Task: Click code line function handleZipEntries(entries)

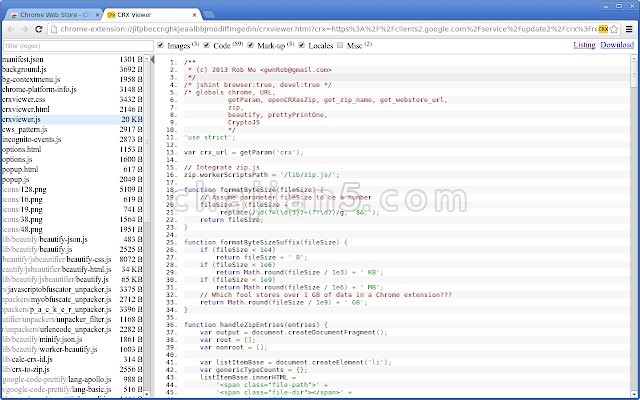Action: tap(256, 325)
